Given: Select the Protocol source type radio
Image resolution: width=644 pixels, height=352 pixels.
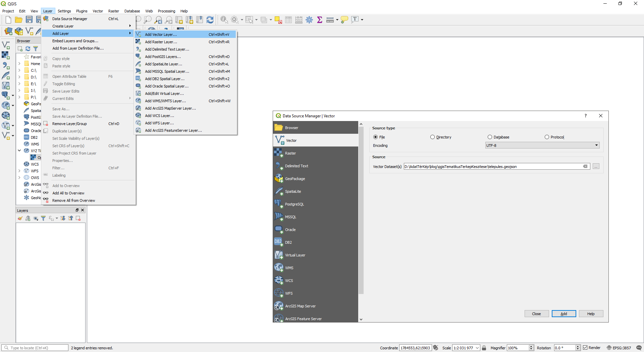Looking at the screenshot, I should (x=547, y=137).
